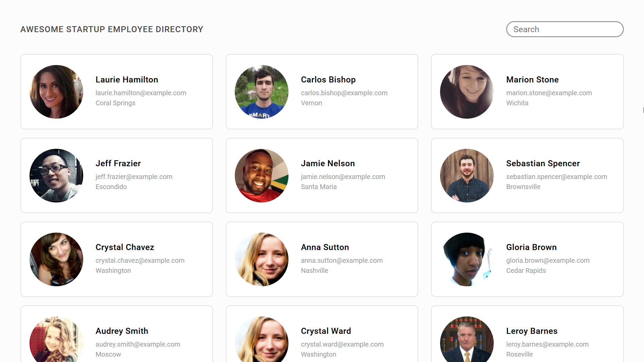The width and height of the screenshot is (644, 362).
Task: Select the Roseville city text
Action: point(519,354)
